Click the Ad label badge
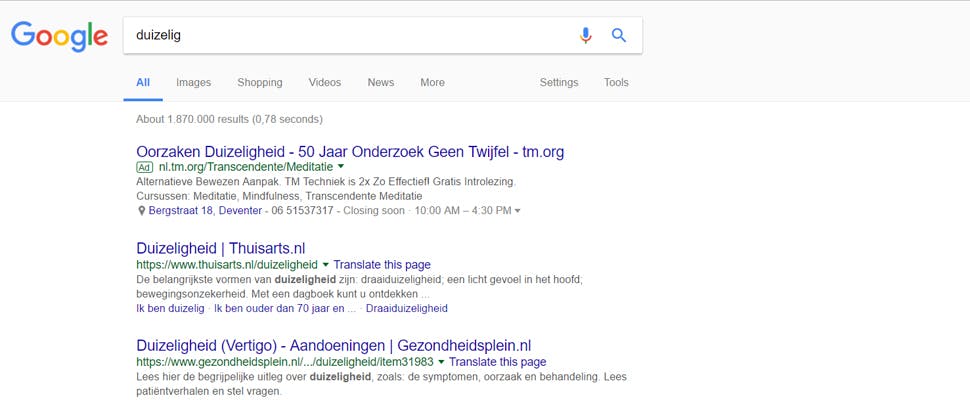 coord(145,167)
